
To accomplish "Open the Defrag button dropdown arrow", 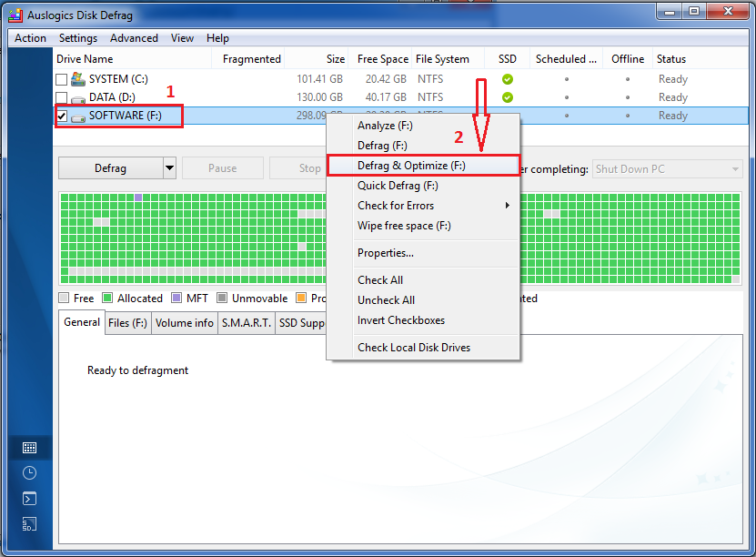I will click(169, 168).
